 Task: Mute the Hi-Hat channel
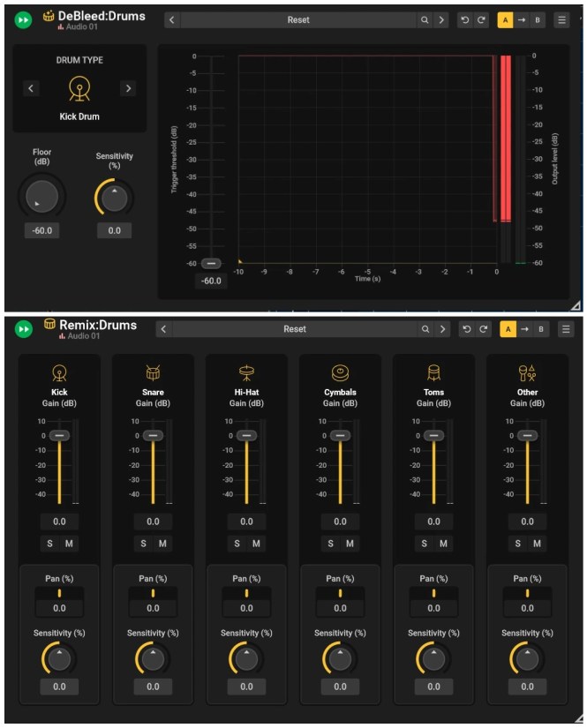pyautogui.click(x=256, y=544)
